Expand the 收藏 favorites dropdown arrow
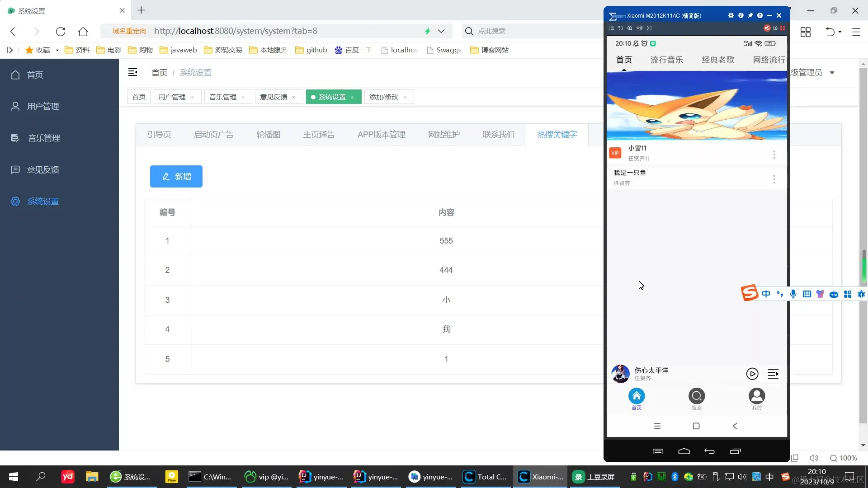The height and width of the screenshot is (488, 868). (57, 50)
